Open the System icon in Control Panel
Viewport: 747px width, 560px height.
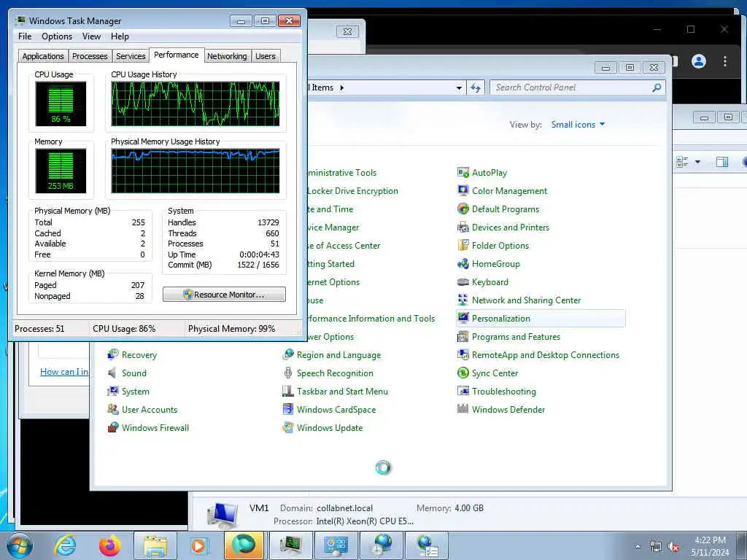(x=113, y=392)
